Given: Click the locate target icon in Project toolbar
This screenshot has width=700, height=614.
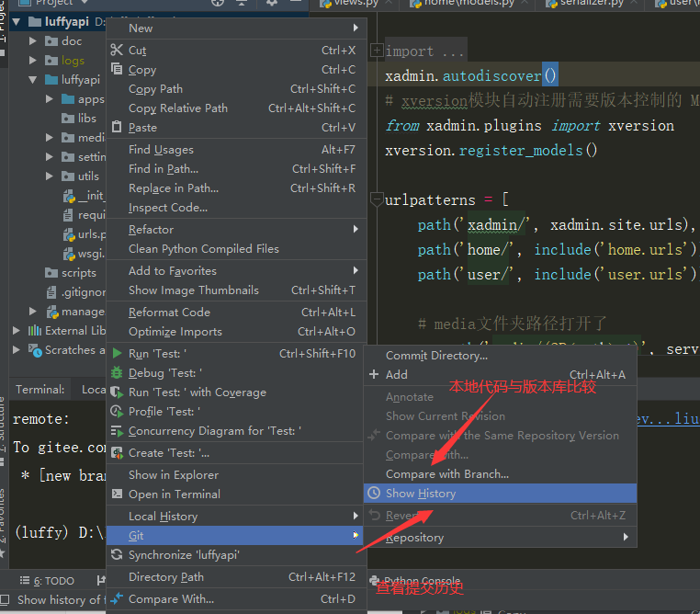Looking at the screenshot, I should click(x=218, y=3).
